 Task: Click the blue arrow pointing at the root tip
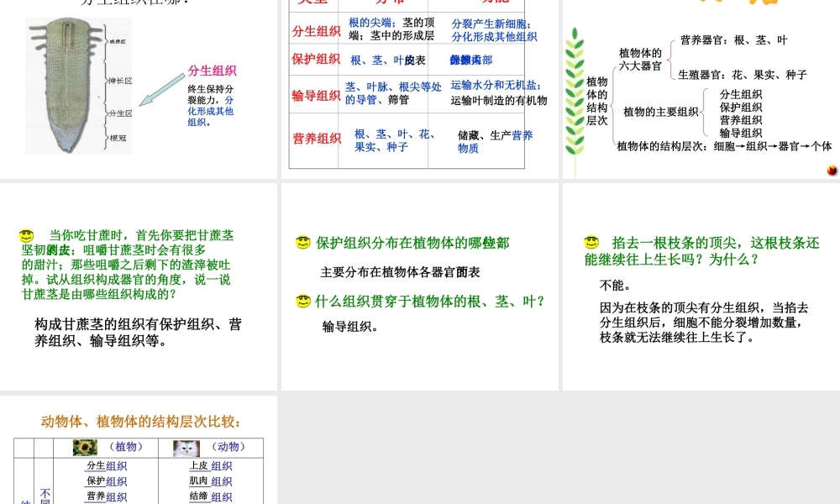(x=161, y=90)
